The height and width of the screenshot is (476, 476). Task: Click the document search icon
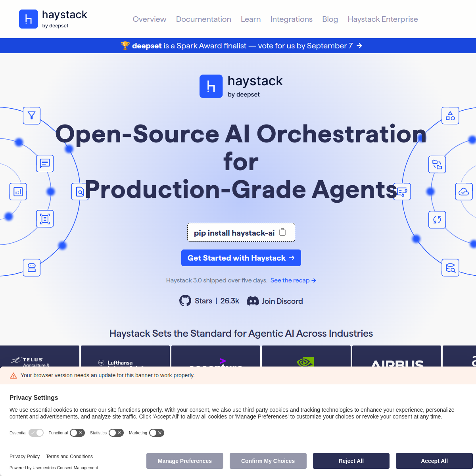(x=80, y=192)
